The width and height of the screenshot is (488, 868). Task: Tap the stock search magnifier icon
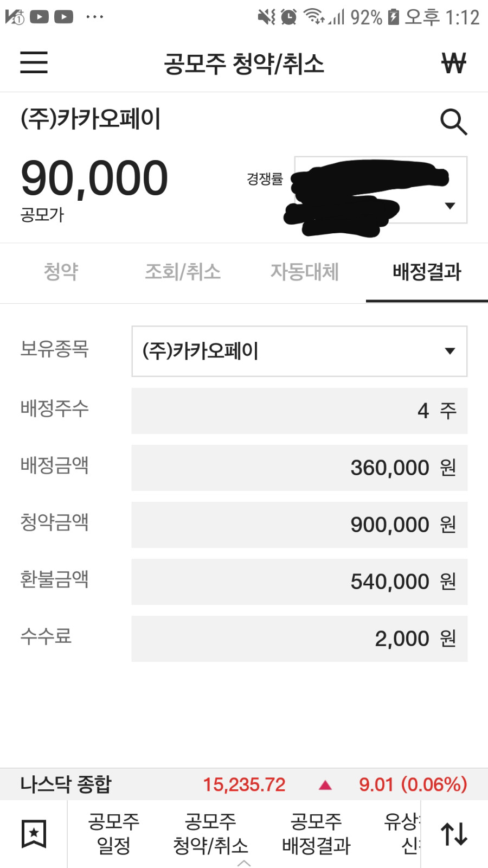pyautogui.click(x=453, y=122)
